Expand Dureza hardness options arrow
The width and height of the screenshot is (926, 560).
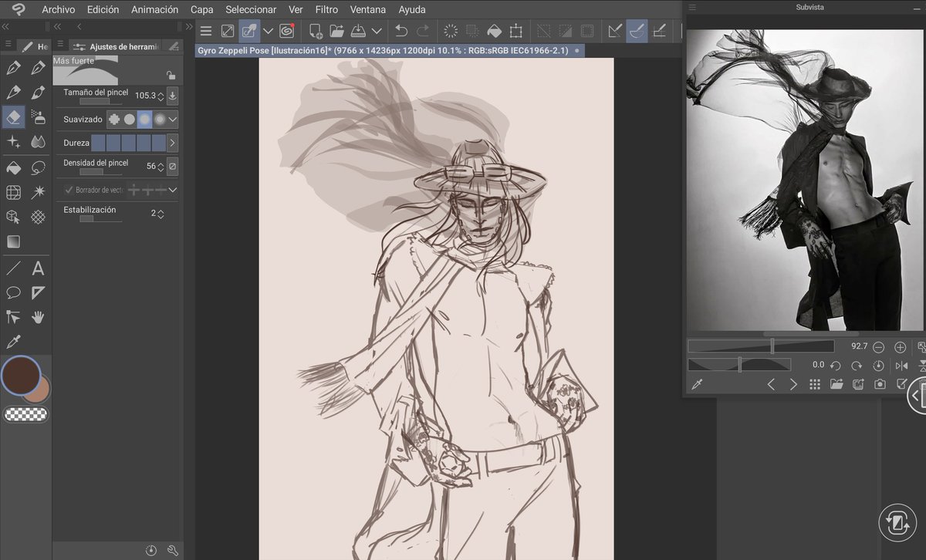172,143
